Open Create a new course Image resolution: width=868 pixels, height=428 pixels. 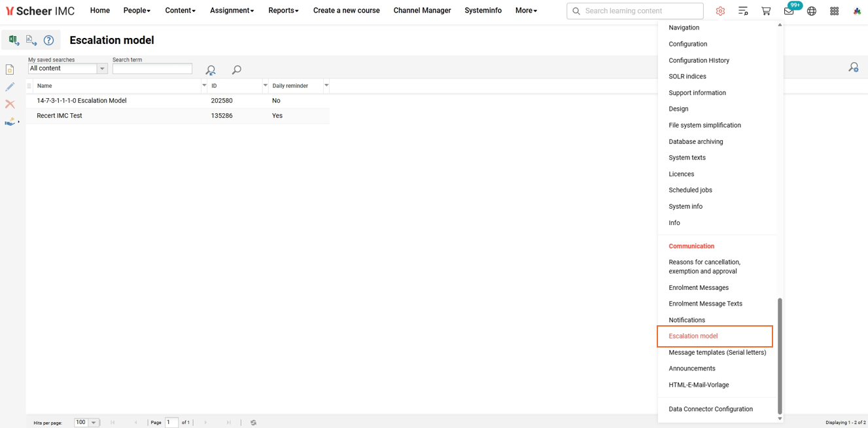point(346,10)
